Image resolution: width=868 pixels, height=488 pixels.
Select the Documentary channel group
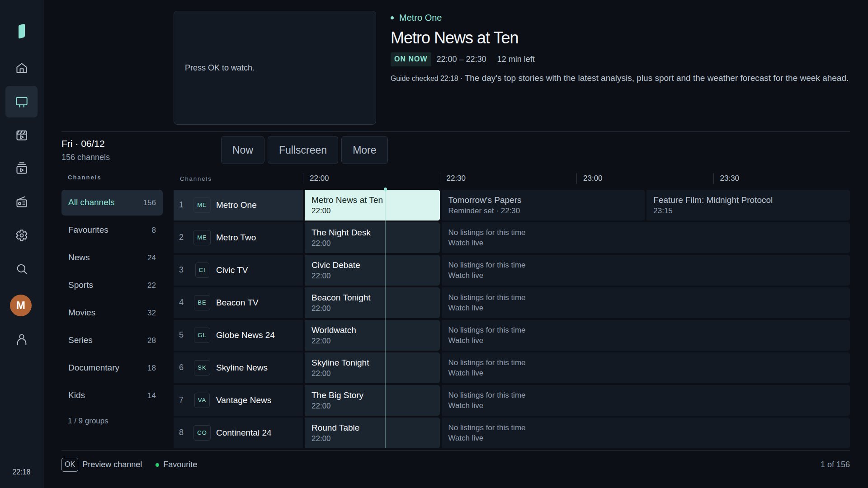click(x=112, y=368)
